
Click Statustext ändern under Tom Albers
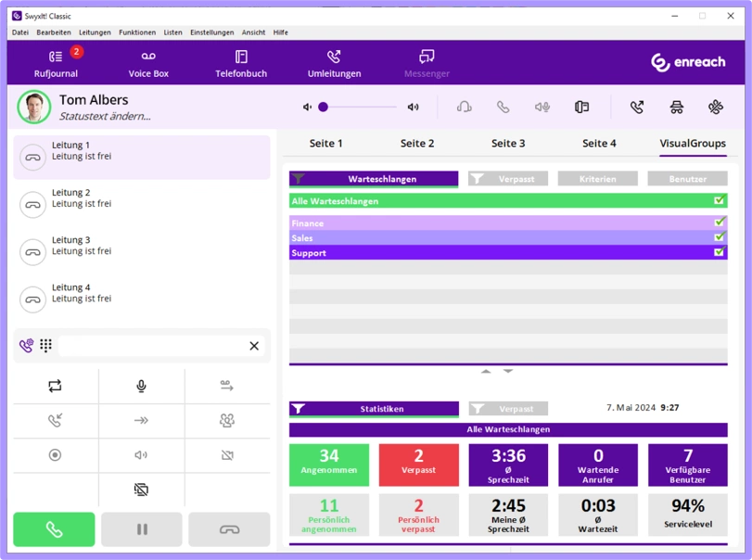click(x=105, y=117)
